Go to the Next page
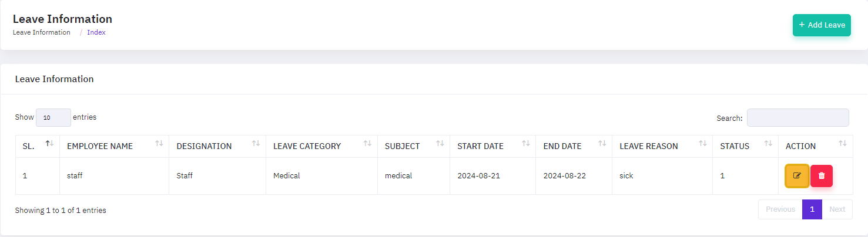 click(837, 209)
